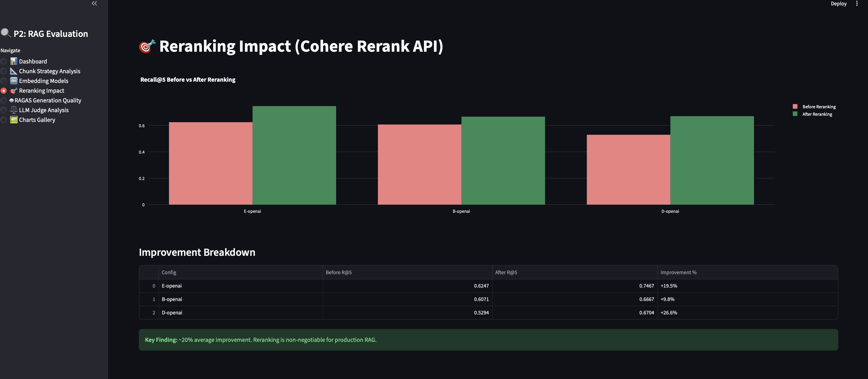Sort table by the After R@5 column header
This screenshot has height=379, width=868.
tap(575, 272)
